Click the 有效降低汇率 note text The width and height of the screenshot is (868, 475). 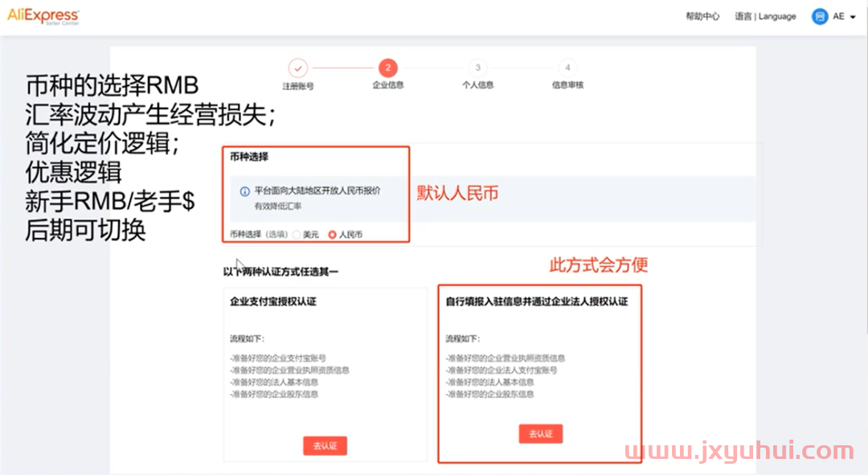coord(278,206)
